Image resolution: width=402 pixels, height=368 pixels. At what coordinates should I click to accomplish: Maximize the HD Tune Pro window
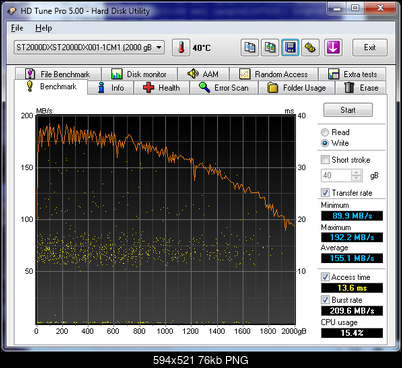click(356, 8)
